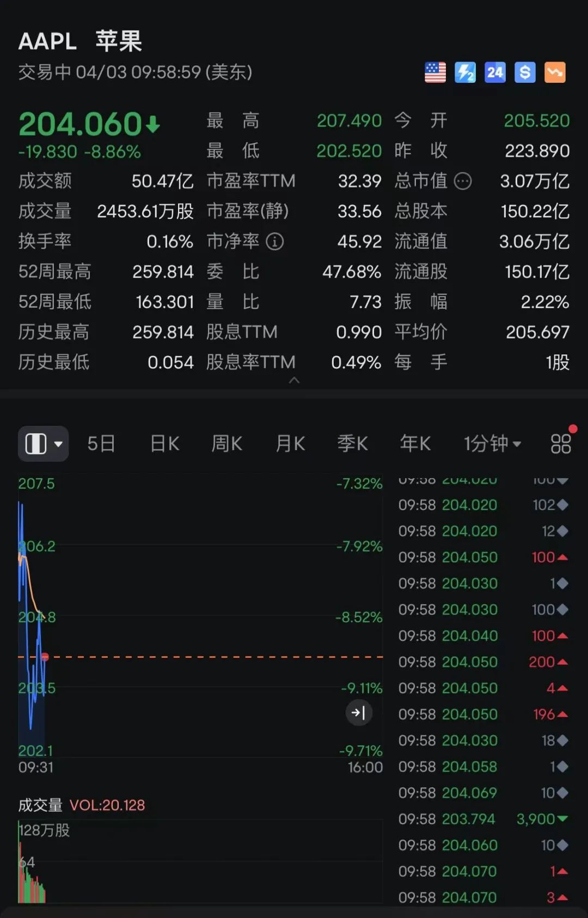The image size is (588, 918).
Task: Select the 203.794 trade with 3,900 shares
Action: pyautogui.click(x=483, y=819)
